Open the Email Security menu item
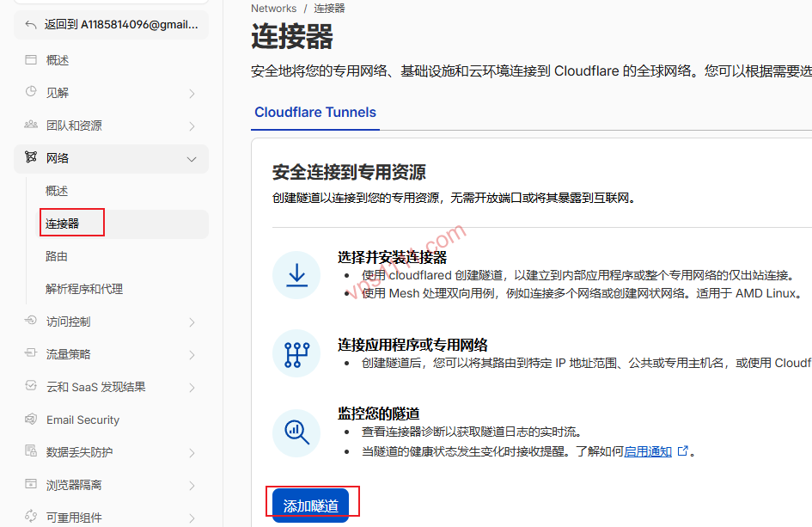812x527 pixels. 82,420
